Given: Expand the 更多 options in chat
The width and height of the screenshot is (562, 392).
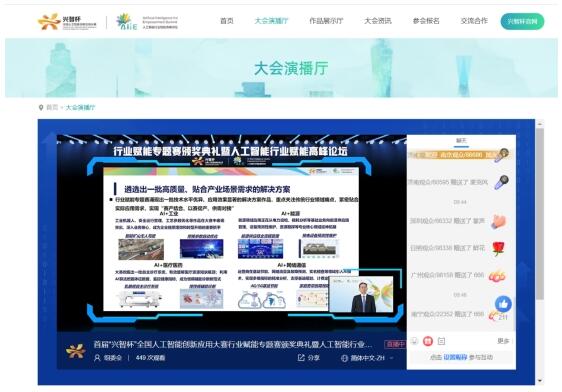Looking at the screenshot, I should tap(503, 341).
